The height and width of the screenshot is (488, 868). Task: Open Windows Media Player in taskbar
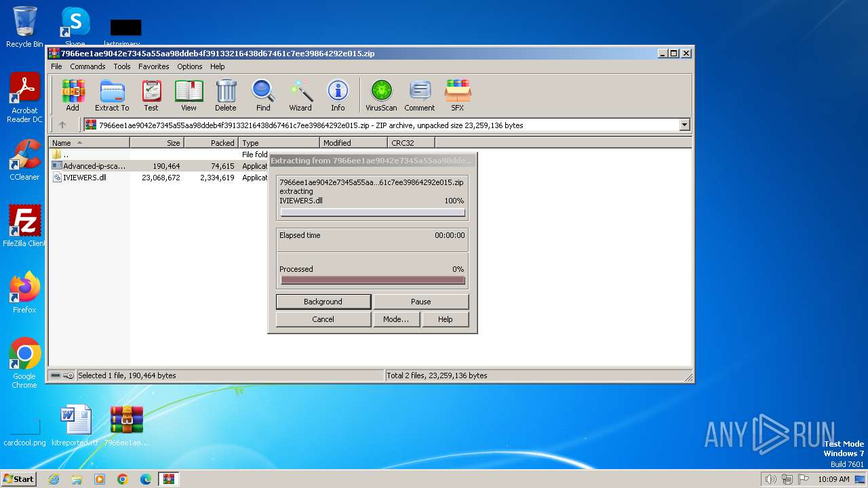coord(100,479)
